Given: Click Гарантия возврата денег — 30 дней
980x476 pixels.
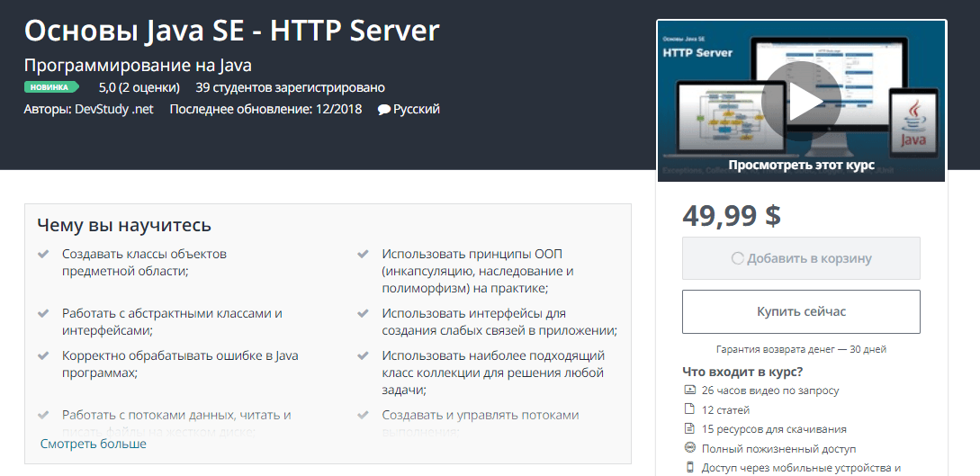Looking at the screenshot, I should tap(801, 349).
